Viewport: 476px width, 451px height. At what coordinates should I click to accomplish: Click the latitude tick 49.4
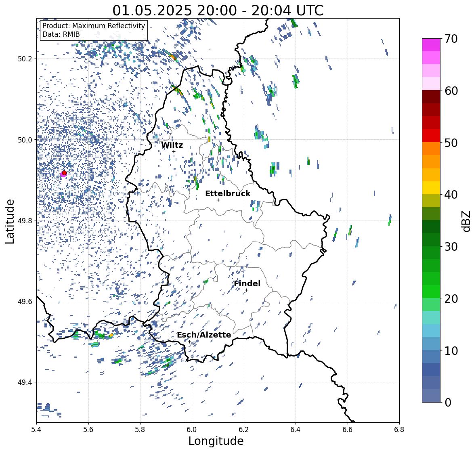coord(25,382)
